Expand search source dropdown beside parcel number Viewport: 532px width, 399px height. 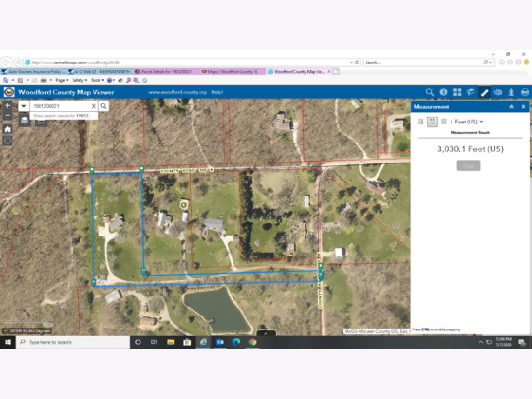click(24, 106)
